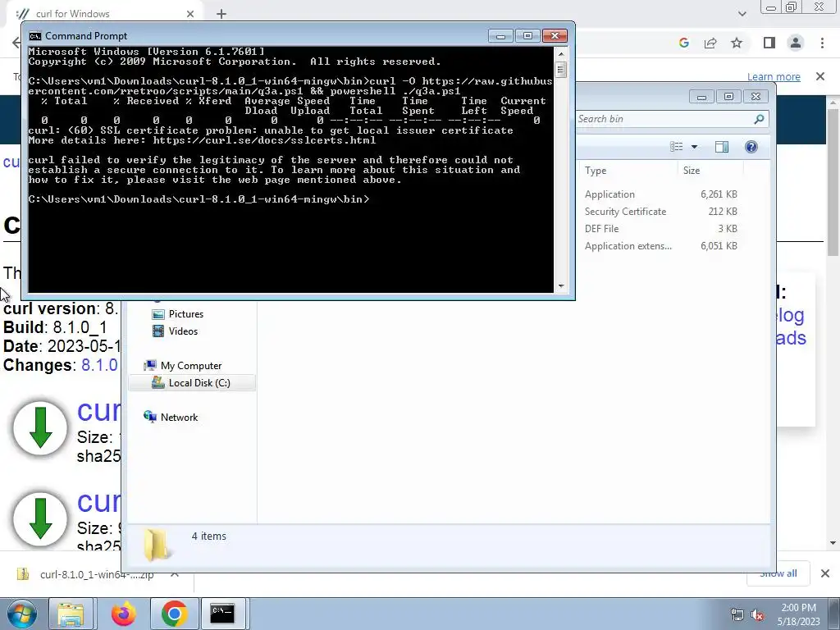Launch Firefox from taskbar

pos(123,614)
